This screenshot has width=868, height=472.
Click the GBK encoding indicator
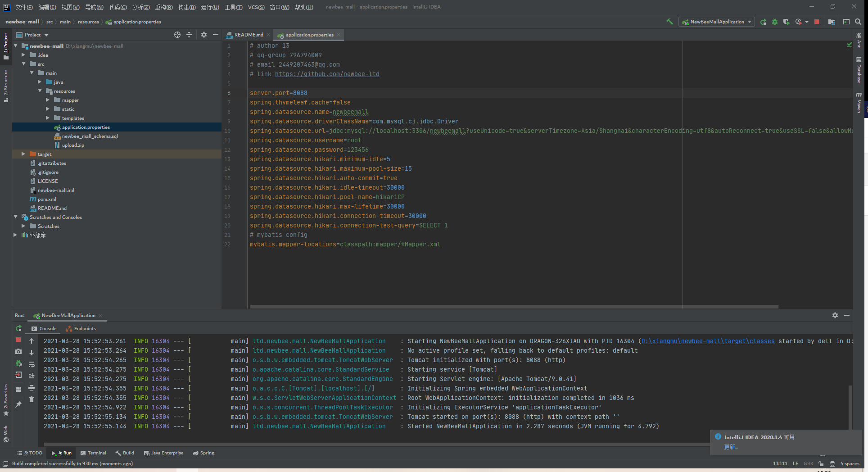pos(808,463)
